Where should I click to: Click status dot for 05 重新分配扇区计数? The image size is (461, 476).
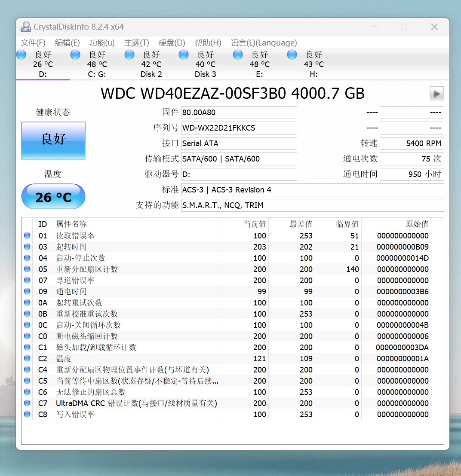click(27, 269)
